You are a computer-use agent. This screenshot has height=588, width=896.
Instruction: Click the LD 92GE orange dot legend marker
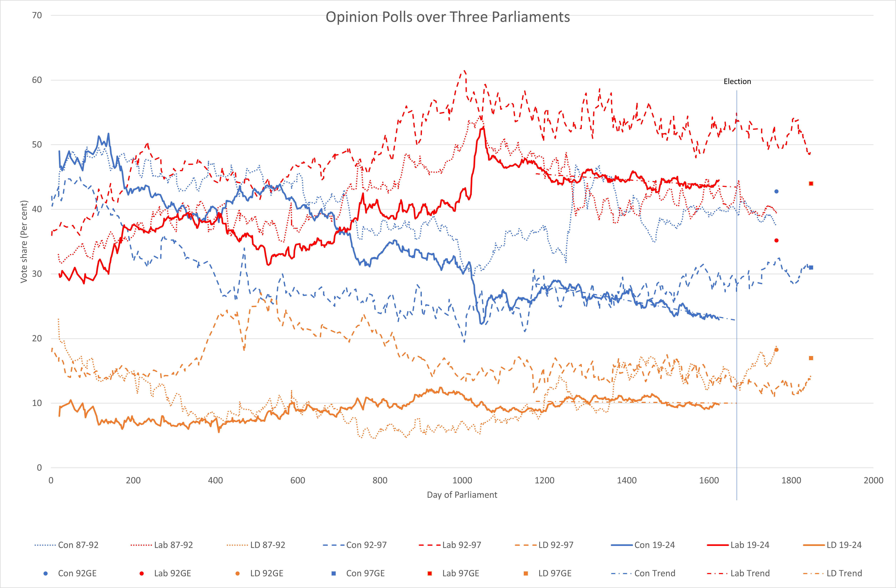(x=238, y=574)
